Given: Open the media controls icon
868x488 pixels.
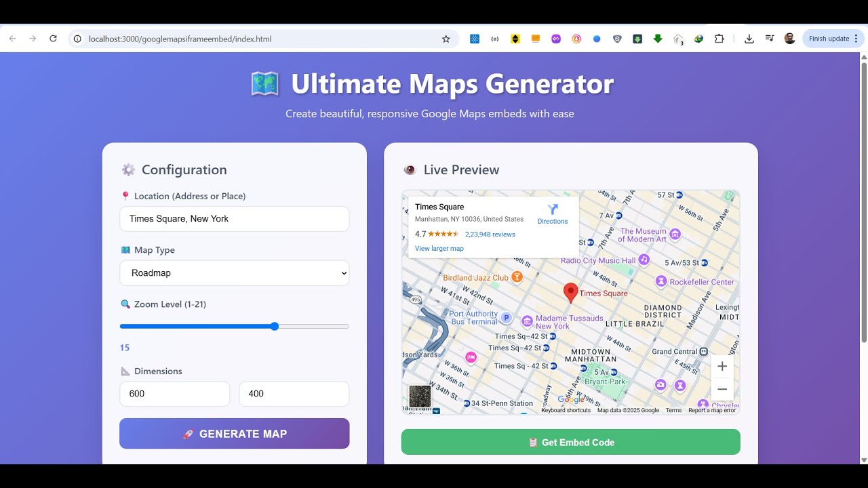Looking at the screenshot, I should pos(770,39).
